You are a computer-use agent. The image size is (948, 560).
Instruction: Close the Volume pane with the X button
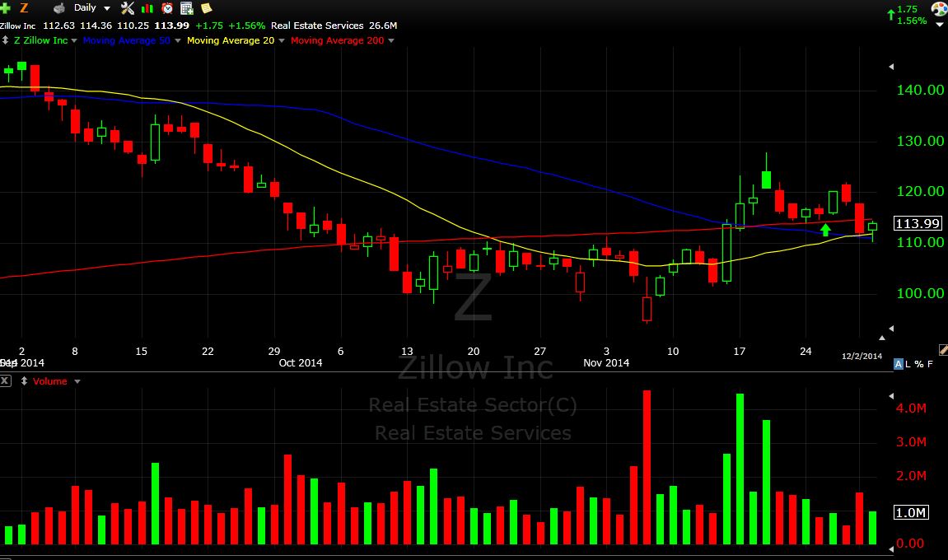point(5,381)
